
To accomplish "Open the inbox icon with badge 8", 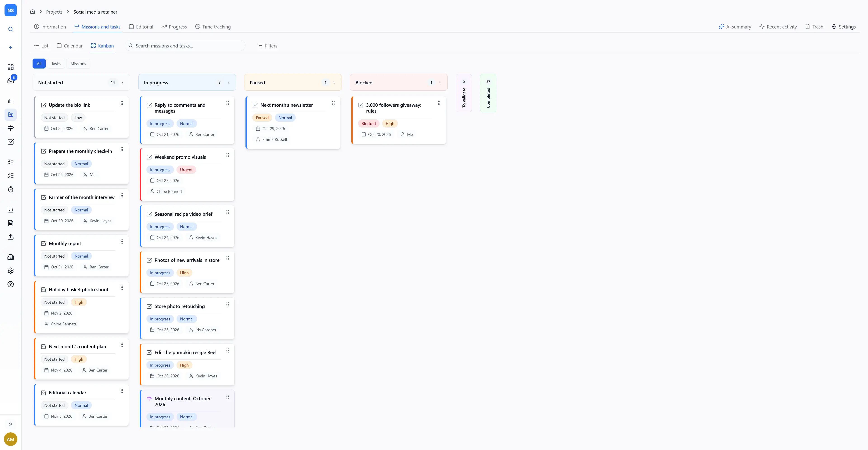I will (10, 81).
